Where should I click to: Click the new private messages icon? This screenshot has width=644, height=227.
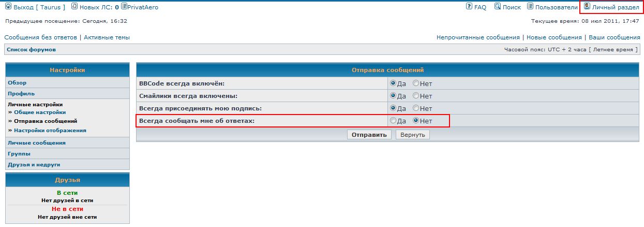click(x=74, y=7)
